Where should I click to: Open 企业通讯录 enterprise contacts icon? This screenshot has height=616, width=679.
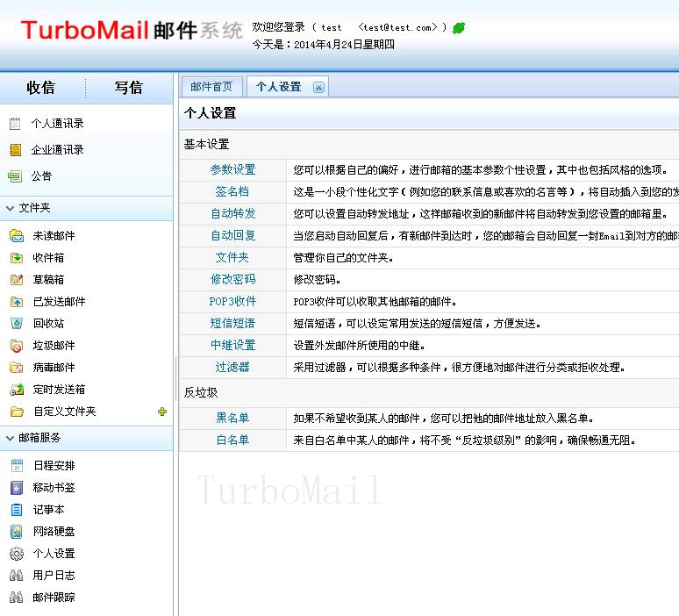[15, 150]
